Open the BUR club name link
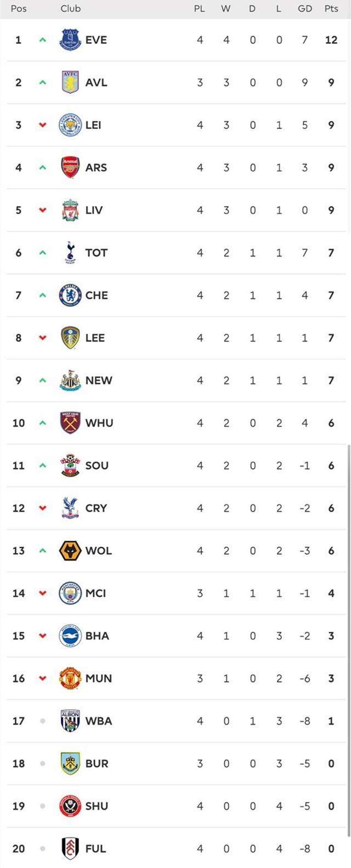This screenshot has height=868, width=351. [x=97, y=763]
